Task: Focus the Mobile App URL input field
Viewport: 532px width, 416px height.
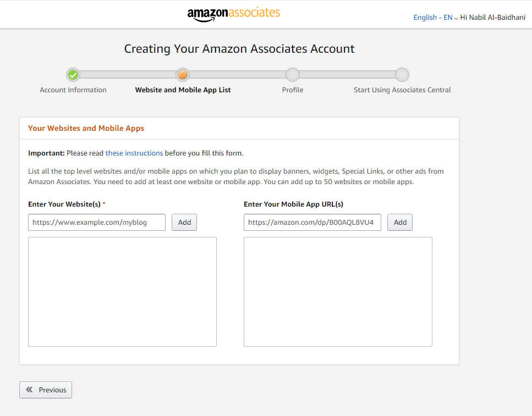Action: (312, 223)
